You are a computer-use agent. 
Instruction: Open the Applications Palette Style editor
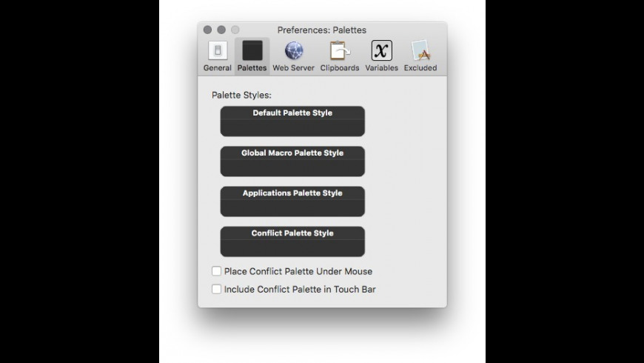coord(292,202)
